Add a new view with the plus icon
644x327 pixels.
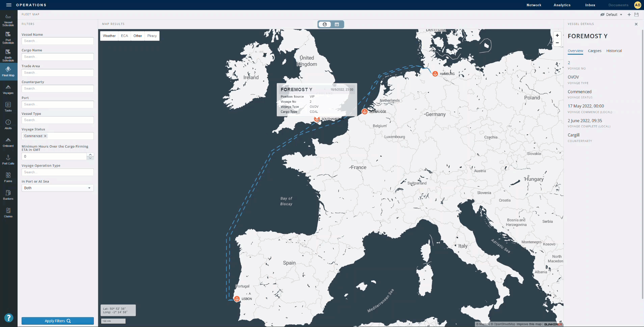click(x=628, y=15)
